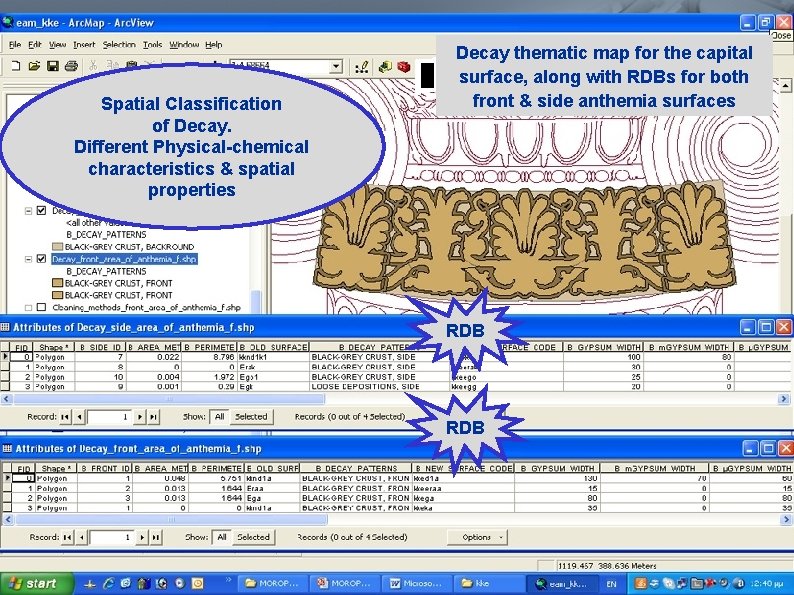This screenshot has width=794, height=595.
Task: Open the Window menu
Action: tap(184, 45)
